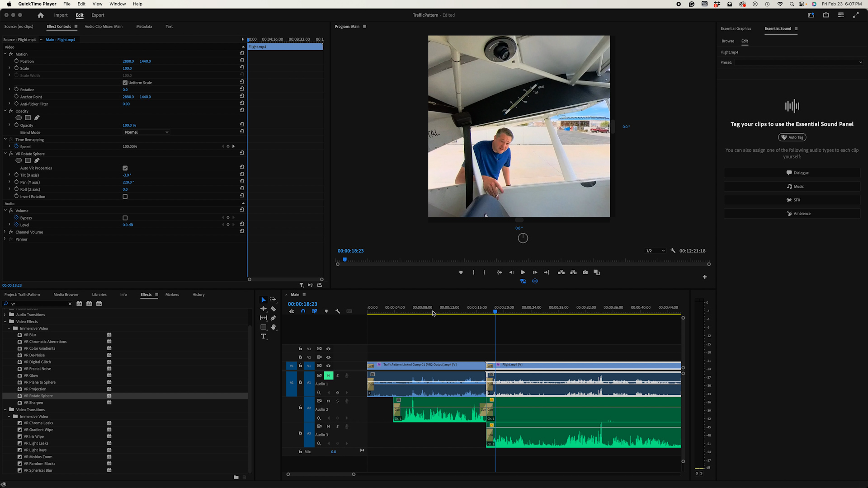
Task: Click the Auto Tag button
Action: click(x=792, y=137)
